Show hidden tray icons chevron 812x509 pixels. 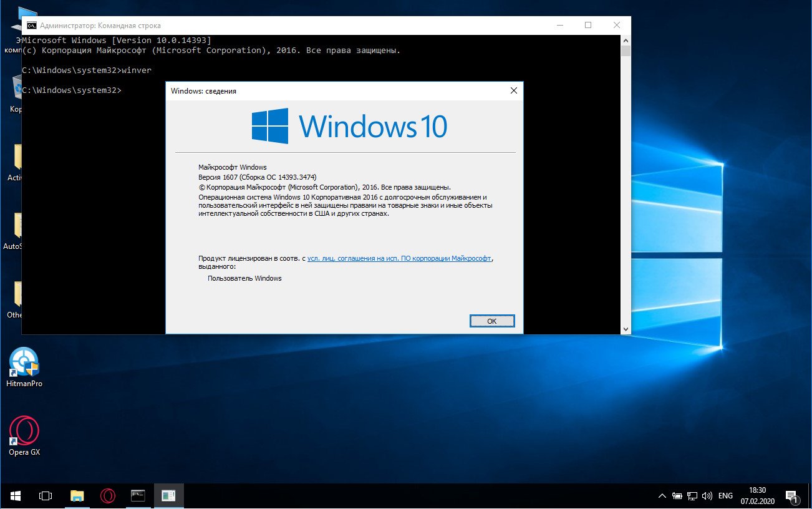point(662,497)
